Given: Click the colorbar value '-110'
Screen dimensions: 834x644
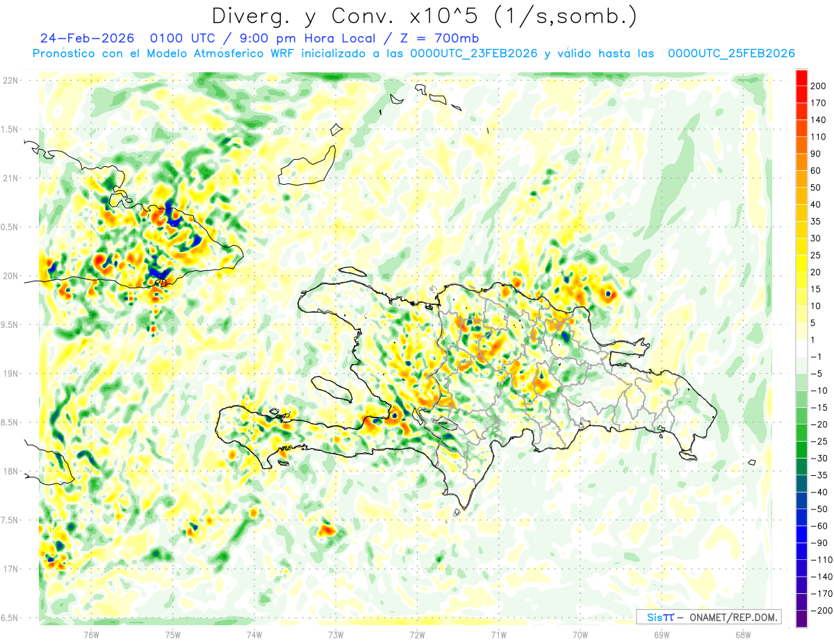Looking at the screenshot, I should (821, 560).
